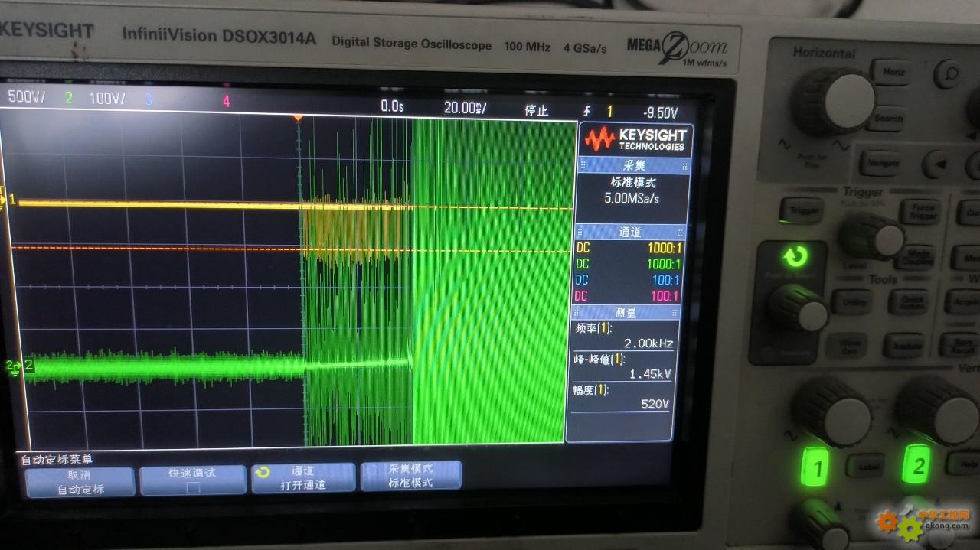Click the 通道 panel header
The width and height of the screenshot is (980, 550).
[x=629, y=232]
